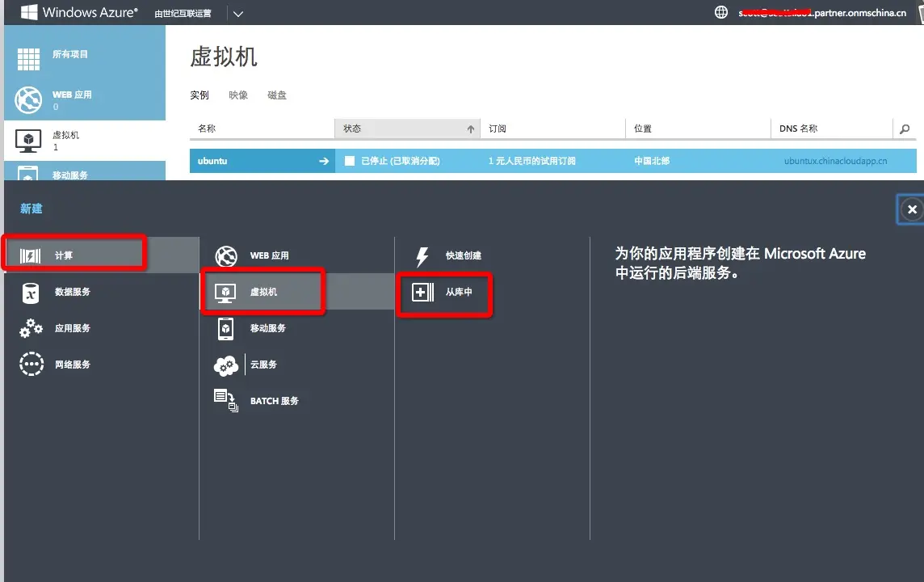This screenshot has width=924, height=582.
Task: Open ubuntux.chinacloudapp.cn DNS link
Action: click(835, 161)
